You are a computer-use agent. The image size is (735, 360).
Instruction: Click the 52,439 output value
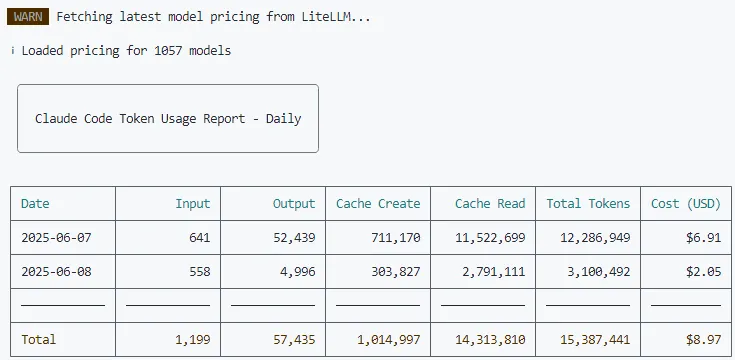[294, 238]
